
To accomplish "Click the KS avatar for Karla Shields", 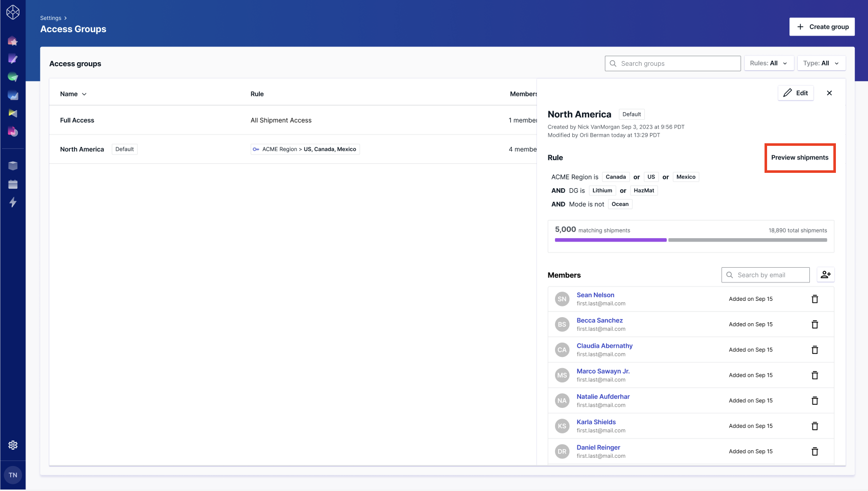I will (562, 426).
